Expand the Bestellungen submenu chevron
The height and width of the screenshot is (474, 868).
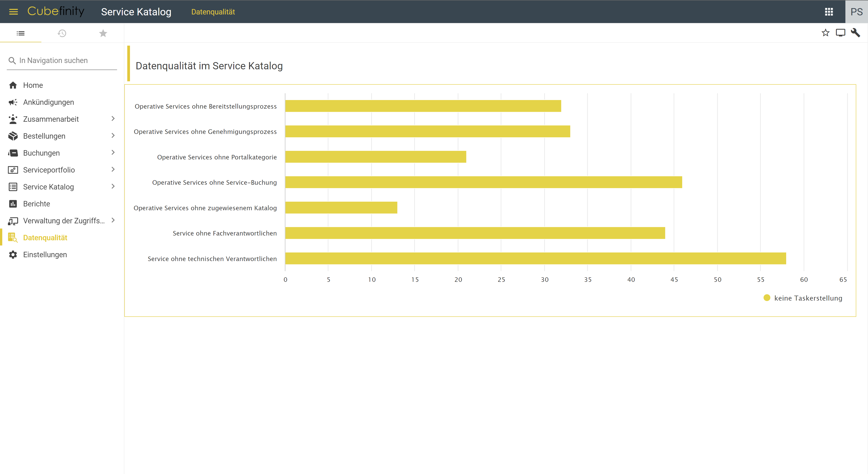pos(113,135)
